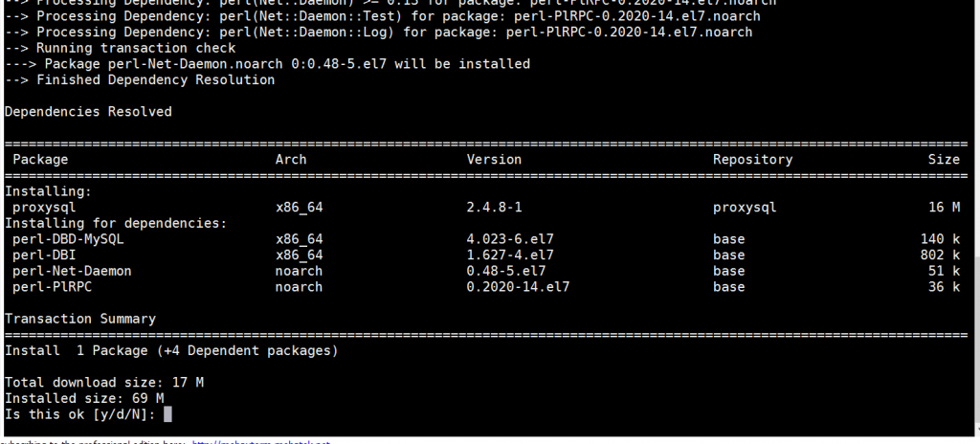Click the Version column header
Viewport: 980px width, 444px height.
tap(494, 160)
